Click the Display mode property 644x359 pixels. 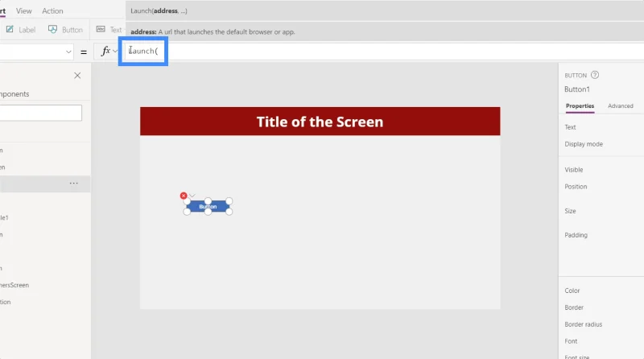point(584,144)
